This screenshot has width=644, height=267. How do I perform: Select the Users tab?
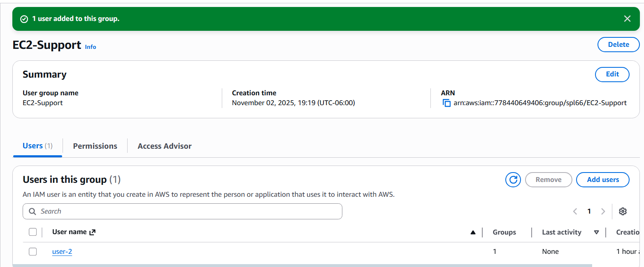tap(32, 146)
